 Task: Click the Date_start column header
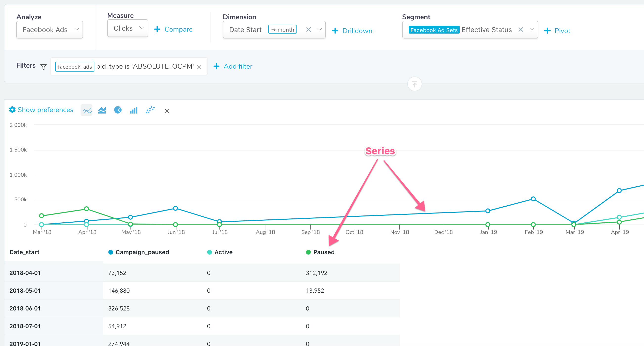tap(24, 252)
